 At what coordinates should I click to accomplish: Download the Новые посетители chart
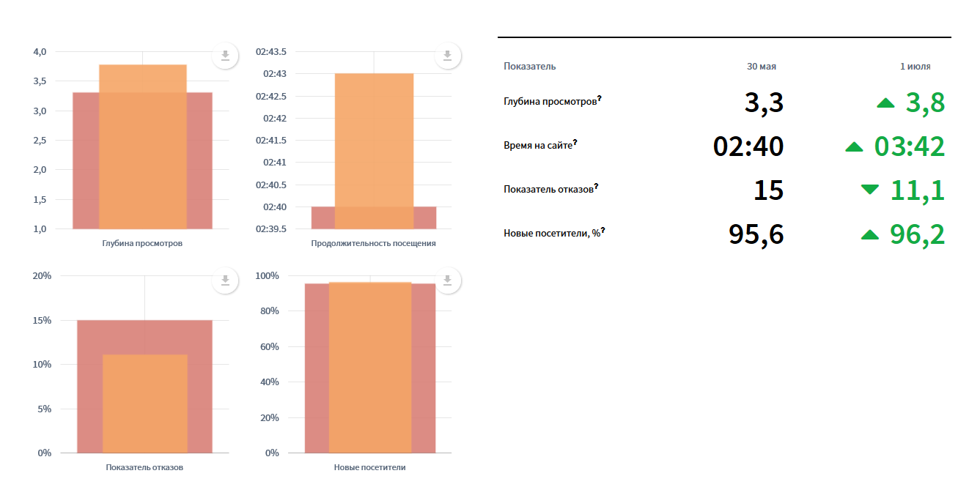(447, 280)
